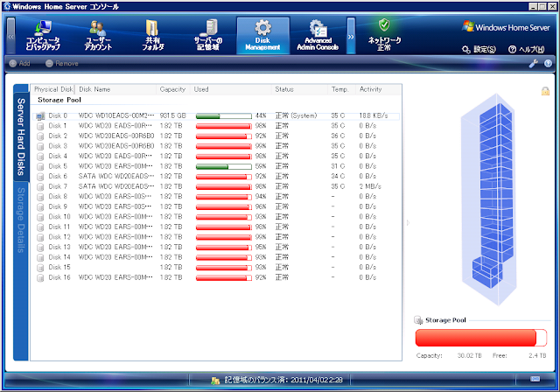The height and width of the screenshot is (392, 560).
Task: Select the 36 C temperature of Disk 2
Action: [x=338, y=136]
